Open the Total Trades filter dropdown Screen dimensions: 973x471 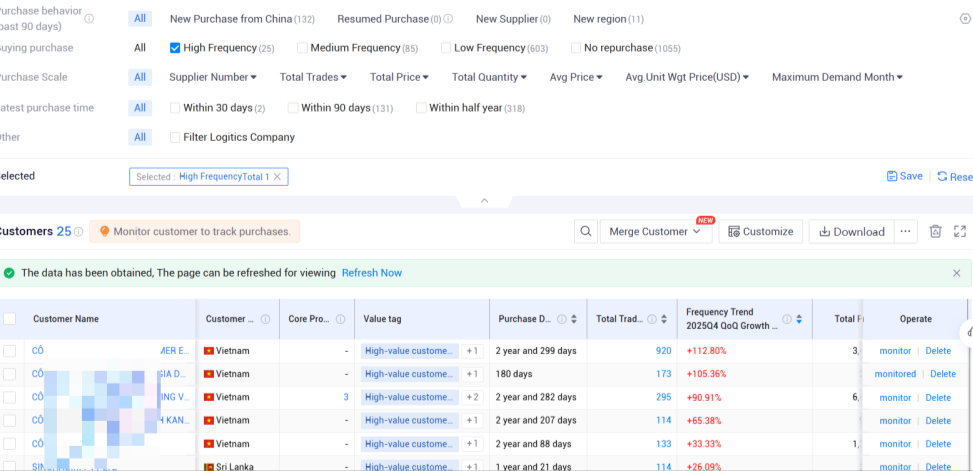coord(313,78)
